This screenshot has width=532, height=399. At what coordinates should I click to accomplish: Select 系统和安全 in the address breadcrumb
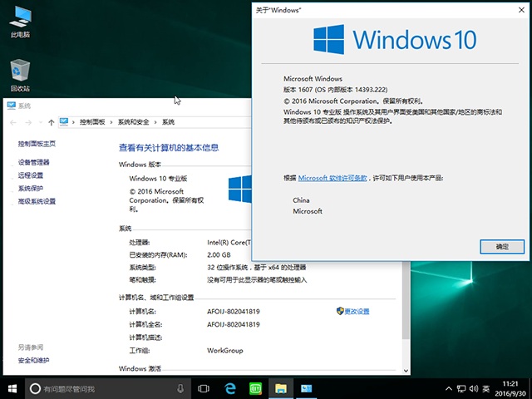(134, 122)
